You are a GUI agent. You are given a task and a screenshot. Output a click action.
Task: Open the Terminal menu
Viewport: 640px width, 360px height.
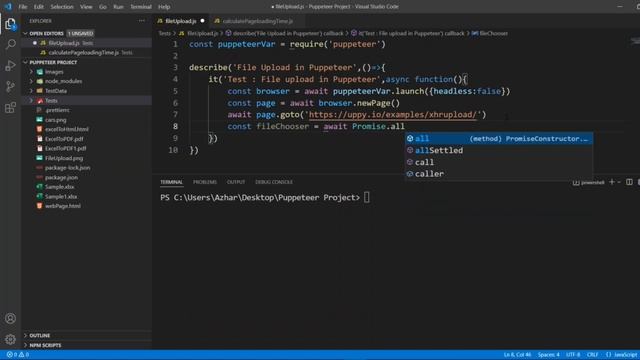(x=141, y=7)
